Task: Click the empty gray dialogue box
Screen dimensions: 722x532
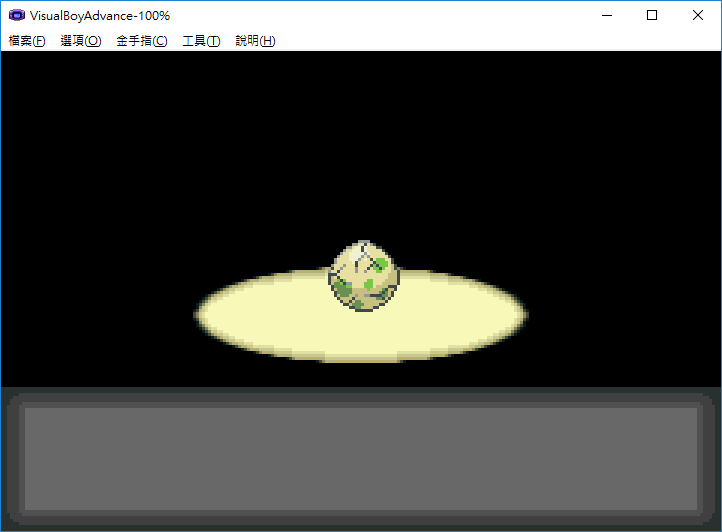Action: pyautogui.click(x=361, y=459)
